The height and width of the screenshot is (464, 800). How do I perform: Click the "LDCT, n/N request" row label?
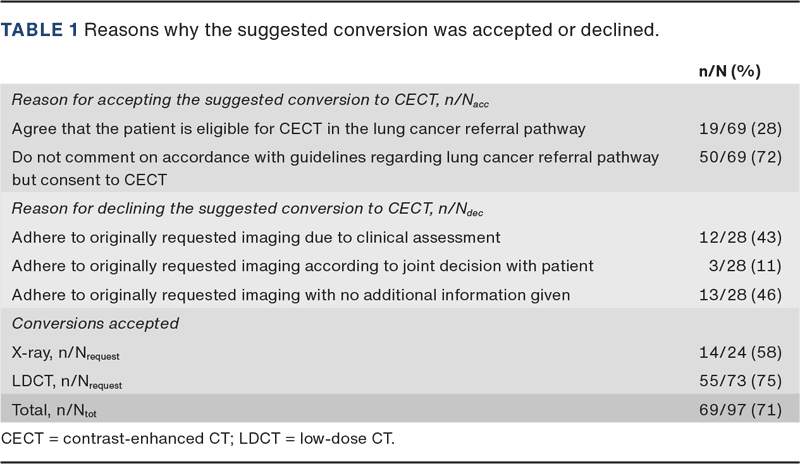click(68, 381)
